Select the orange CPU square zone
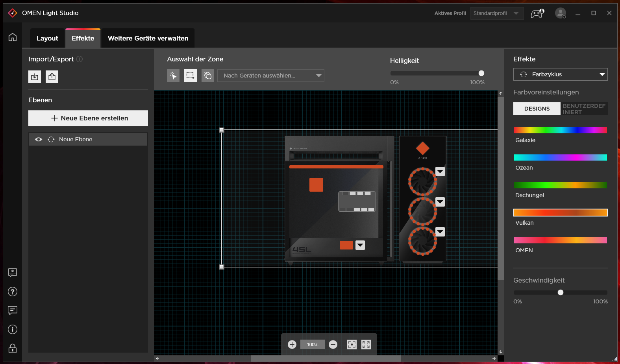This screenshot has width=620, height=364. (x=316, y=185)
